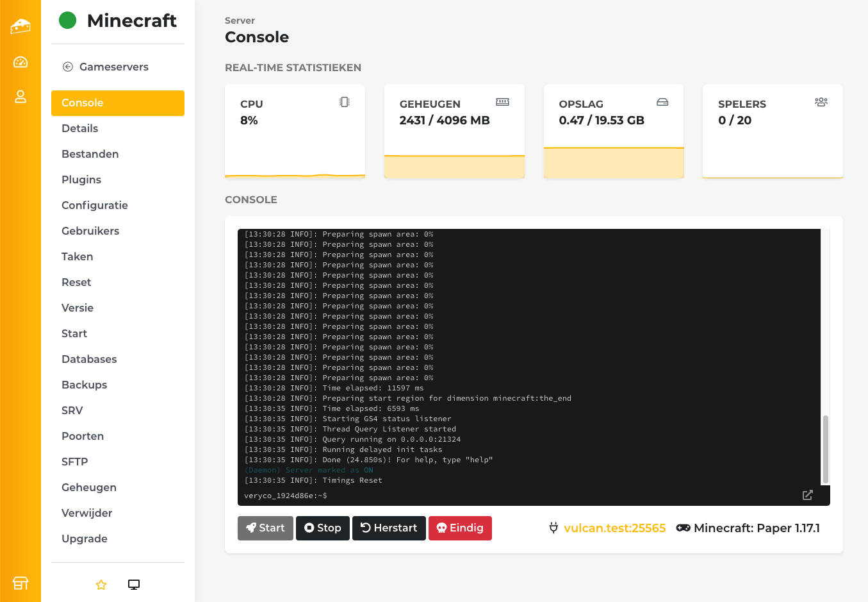
Task: Click the console scrollbar thumb
Action: [x=825, y=449]
